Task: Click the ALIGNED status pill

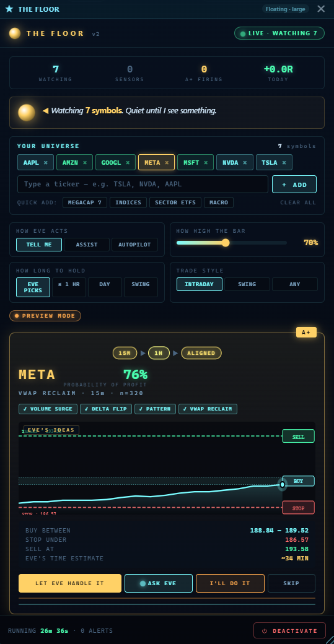Action: [201, 353]
